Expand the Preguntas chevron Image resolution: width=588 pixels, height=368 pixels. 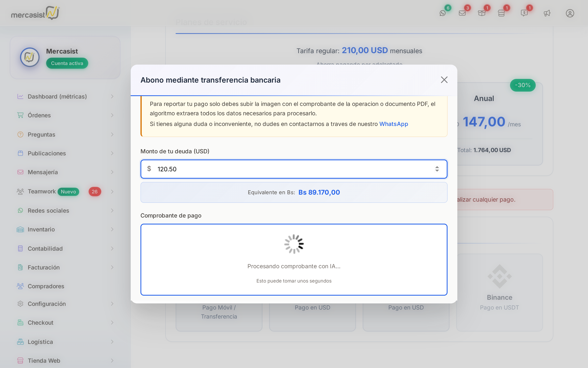tap(112, 134)
